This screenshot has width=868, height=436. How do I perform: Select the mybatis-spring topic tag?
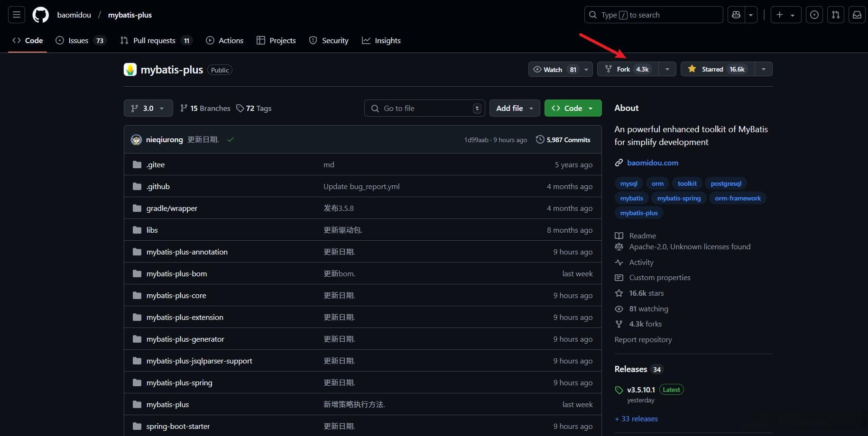point(679,198)
